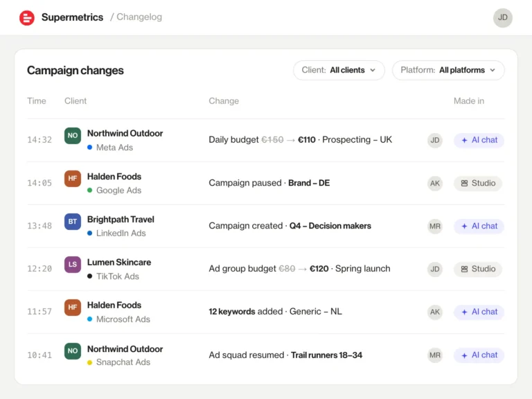This screenshot has width=532, height=399.
Task: Click the Google Ads platform label
Action: pos(118,190)
